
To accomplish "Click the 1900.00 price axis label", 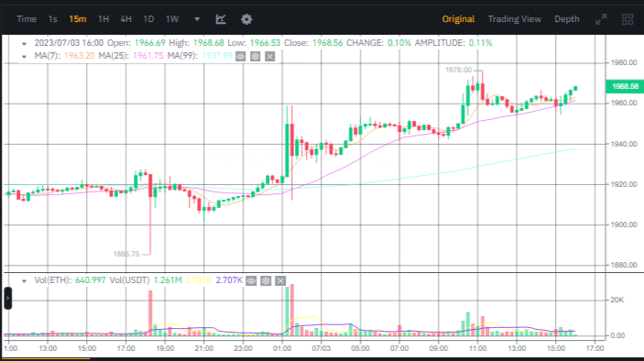I will (624, 225).
